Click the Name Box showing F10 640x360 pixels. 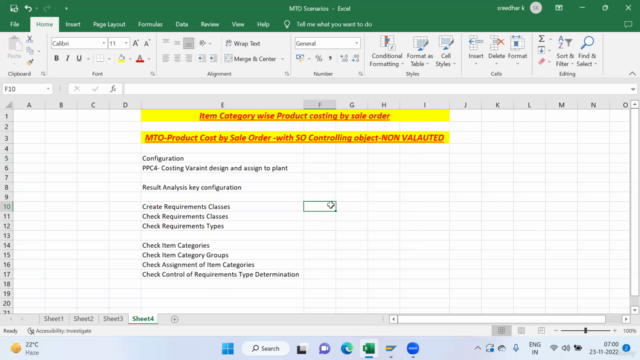(27, 89)
